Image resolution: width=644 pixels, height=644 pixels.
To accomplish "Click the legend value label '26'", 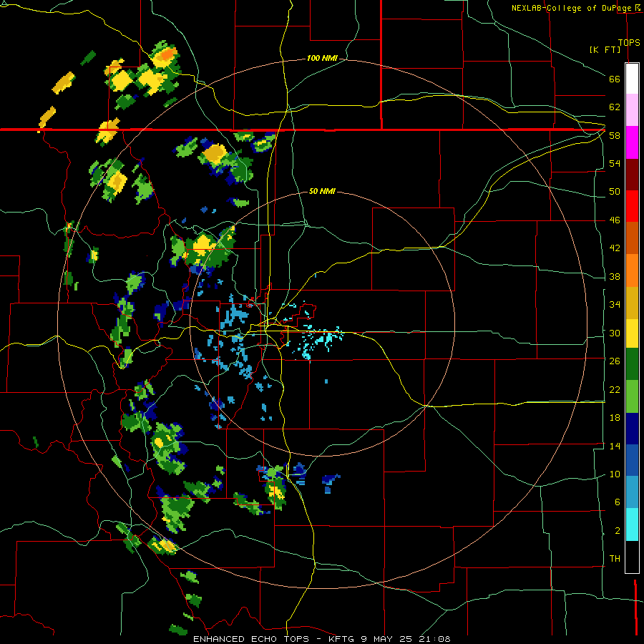I will point(615,361).
